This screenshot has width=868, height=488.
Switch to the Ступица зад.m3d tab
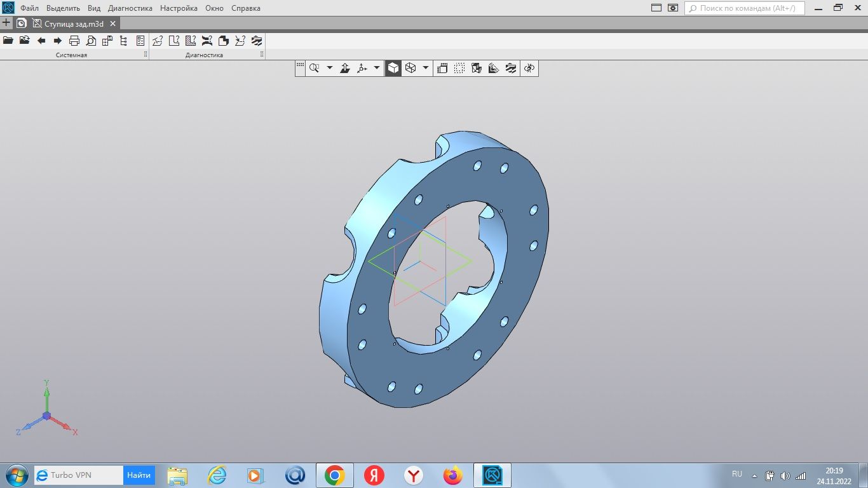[73, 24]
